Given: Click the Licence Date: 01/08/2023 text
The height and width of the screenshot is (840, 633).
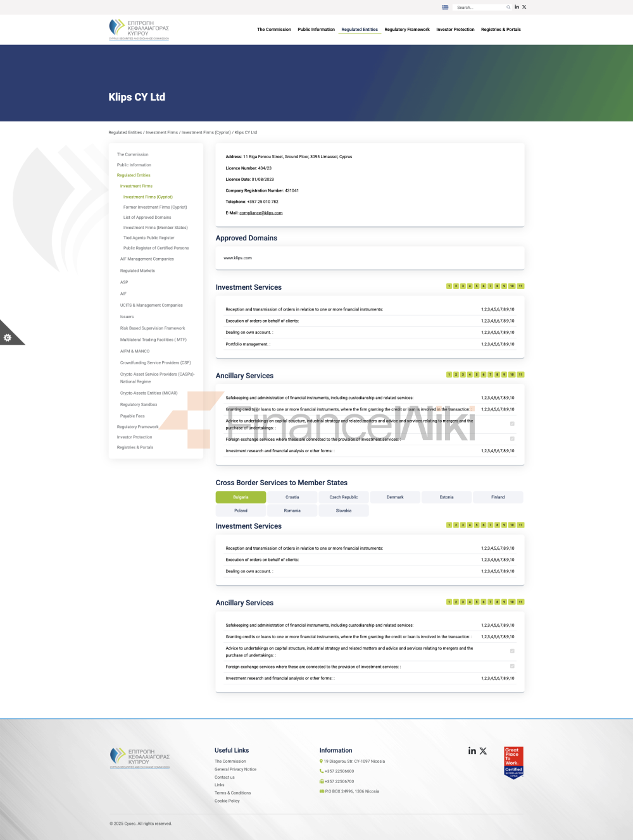Looking at the screenshot, I should [250, 180].
